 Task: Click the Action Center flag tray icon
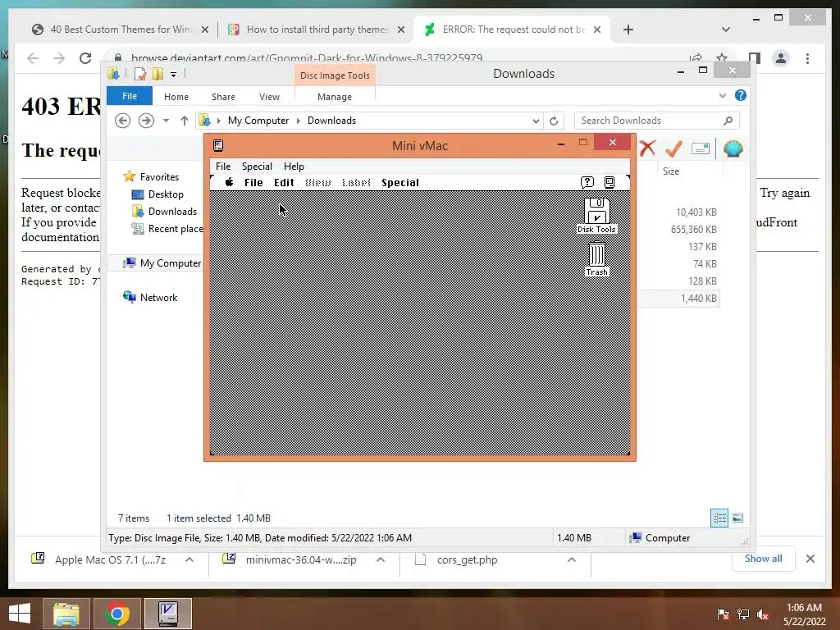point(723,614)
